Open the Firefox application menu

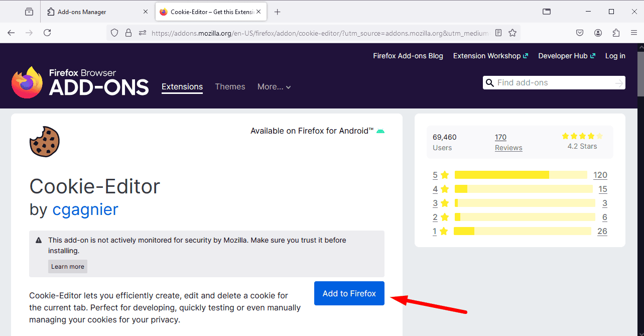(x=633, y=33)
